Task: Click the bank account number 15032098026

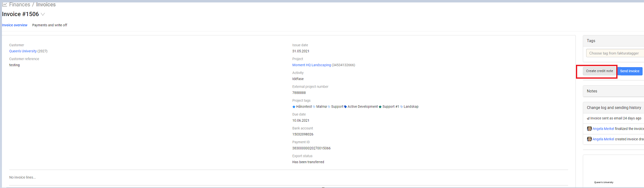Action: pyautogui.click(x=303, y=134)
